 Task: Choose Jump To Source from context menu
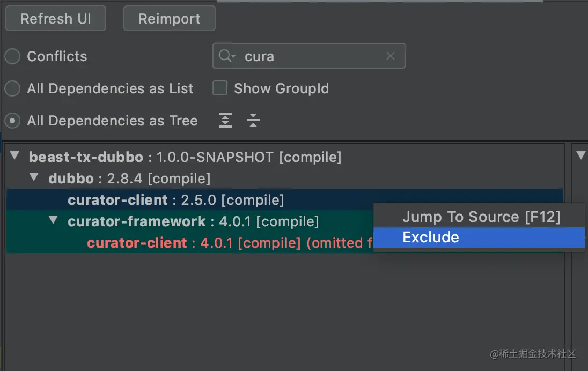click(481, 217)
